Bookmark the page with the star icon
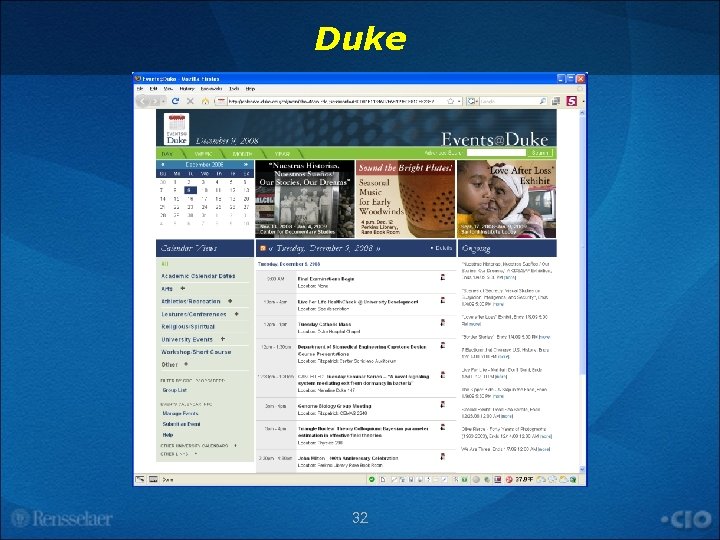The image size is (720, 540). point(450,101)
